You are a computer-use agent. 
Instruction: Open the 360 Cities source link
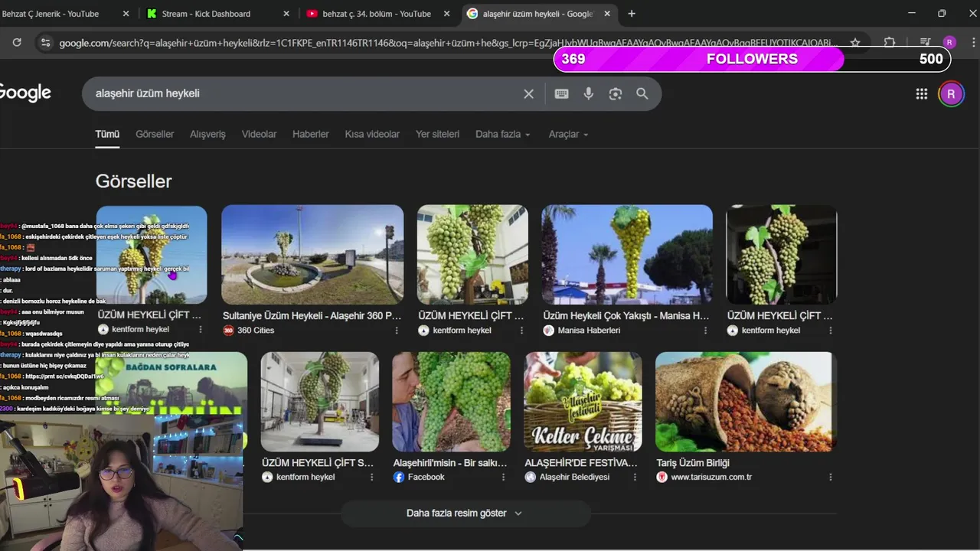[x=255, y=331]
